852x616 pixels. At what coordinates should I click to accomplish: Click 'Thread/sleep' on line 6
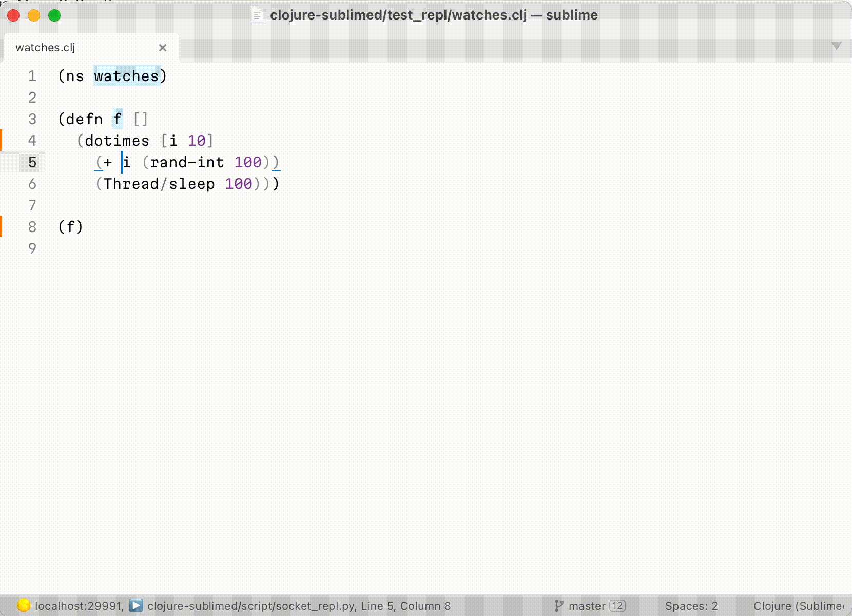tap(159, 184)
